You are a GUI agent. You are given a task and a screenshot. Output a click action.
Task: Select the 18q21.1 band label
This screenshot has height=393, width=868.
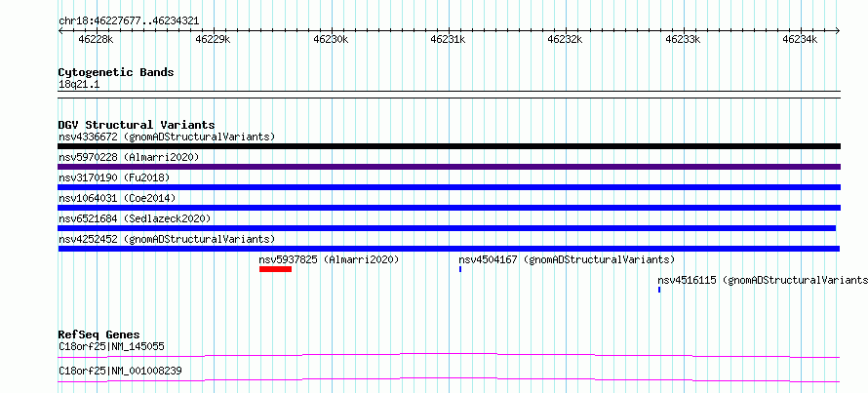79,85
